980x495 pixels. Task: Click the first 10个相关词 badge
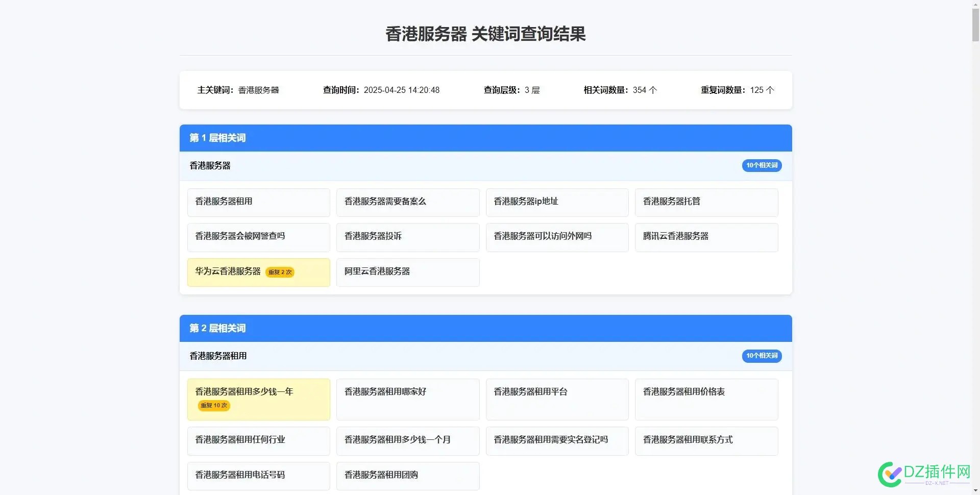(762, 165)
